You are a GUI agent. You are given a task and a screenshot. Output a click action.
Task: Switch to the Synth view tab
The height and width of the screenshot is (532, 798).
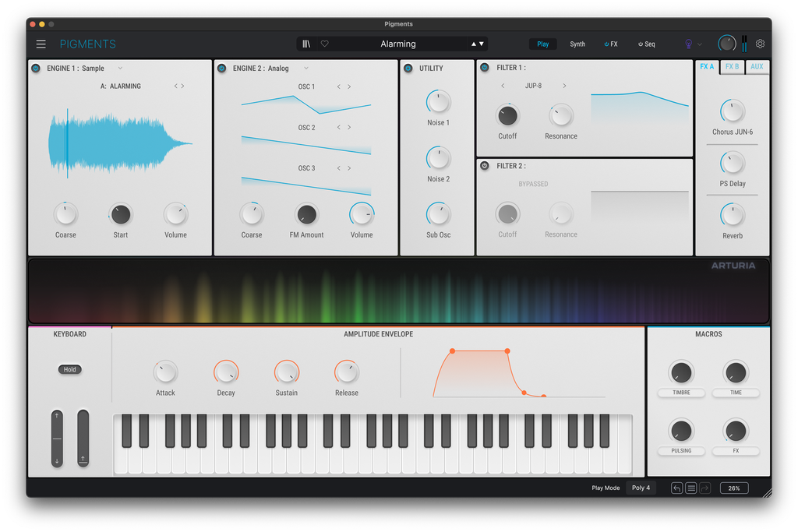[577, 44]
